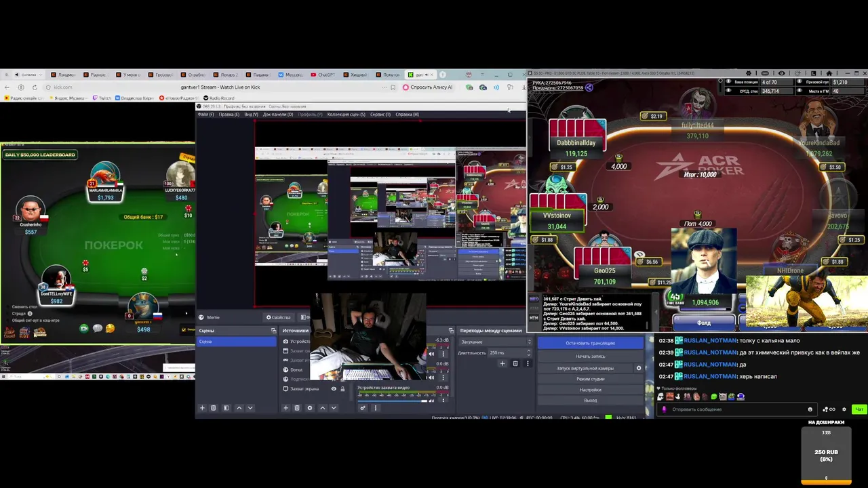Open Док-панели menu in OBS
Screen dimensions: 868x488
278,115
